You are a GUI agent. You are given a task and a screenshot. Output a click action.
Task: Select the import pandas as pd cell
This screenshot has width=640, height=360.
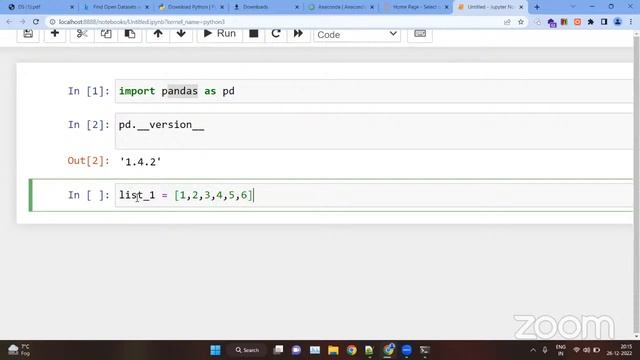[373, 91]
